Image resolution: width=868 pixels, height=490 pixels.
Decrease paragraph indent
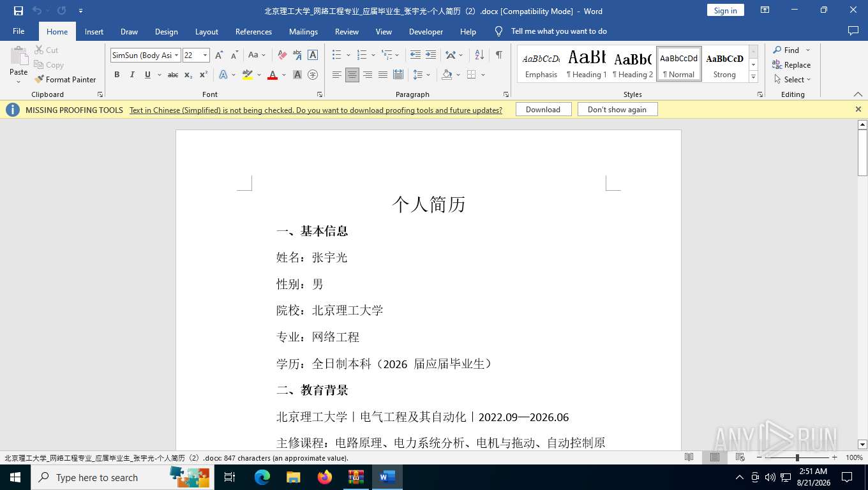[415, 56]
